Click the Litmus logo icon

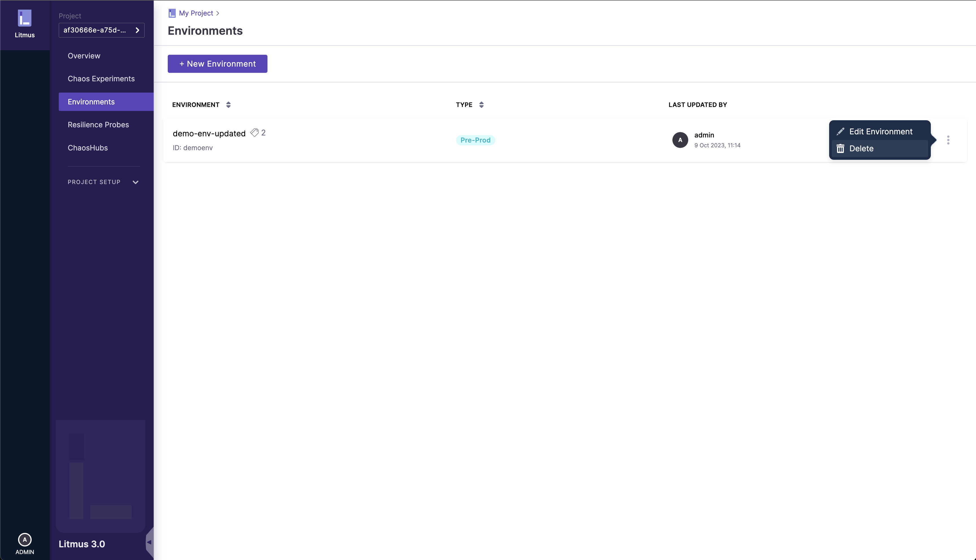pyautogui.click(x=25, y=18)
